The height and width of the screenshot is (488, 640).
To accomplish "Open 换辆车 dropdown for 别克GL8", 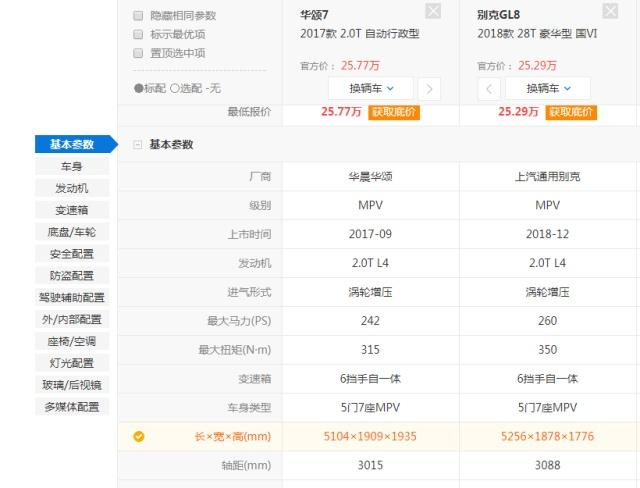I will click(548, 89).
